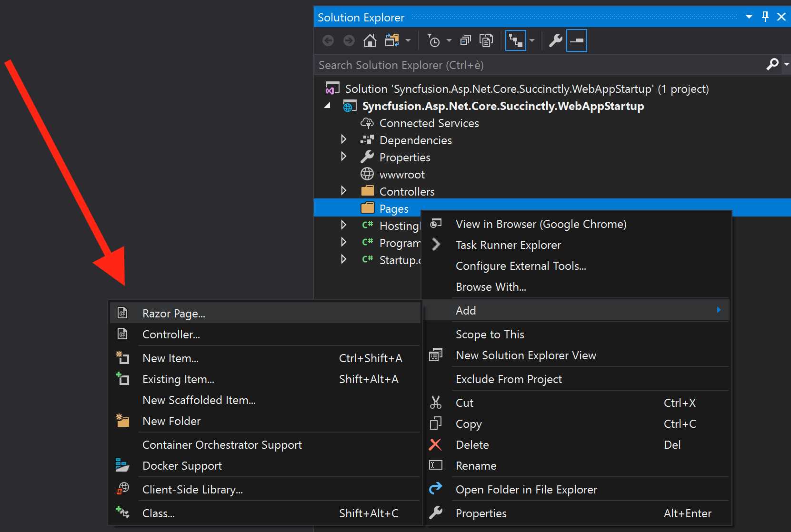791x532 pixels.
Task: Click the Solution Explorer back navigation arrow
Action: [x=328, y=40]
